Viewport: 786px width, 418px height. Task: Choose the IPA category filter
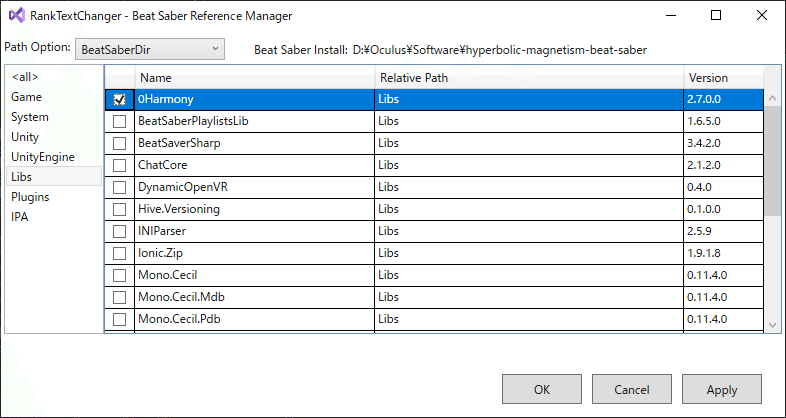point(20,217)
